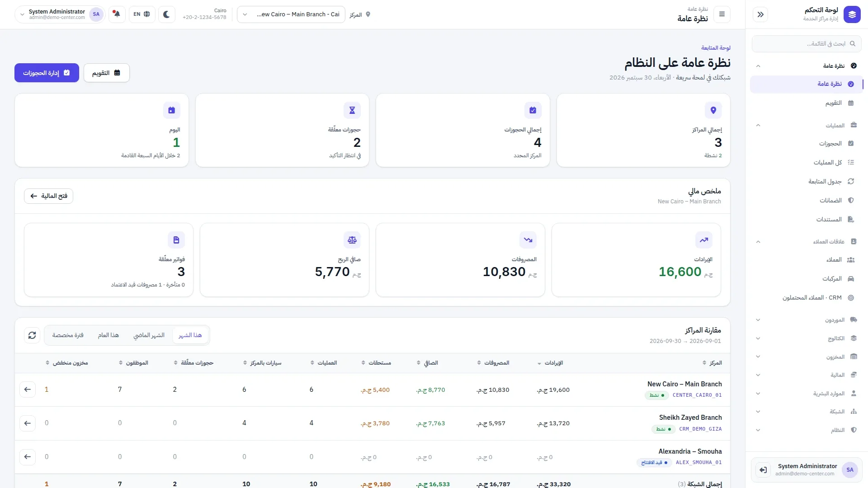Image resolution: width=868 pixels, height=488 pixels.
Task: Click the الحجوزات sidebar icon
Action: [851, 144]
